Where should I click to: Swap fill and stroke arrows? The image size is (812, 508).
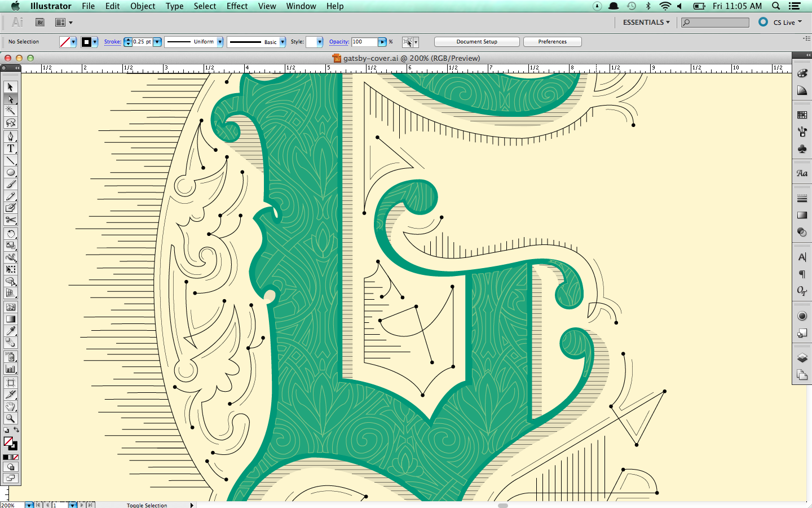pyautogui.click(x=16, y=430)
